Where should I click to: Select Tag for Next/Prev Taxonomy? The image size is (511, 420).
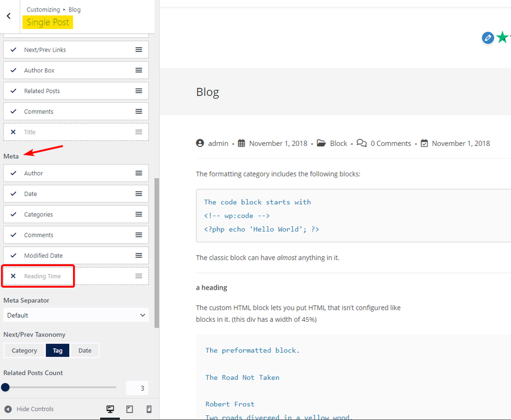[58, 350]
